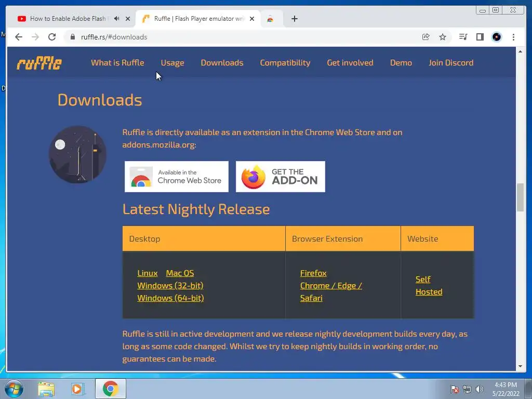Viewport: 532px width, 399px height.
Task: Open a new tab with the plus button
Action: [295, 19]
